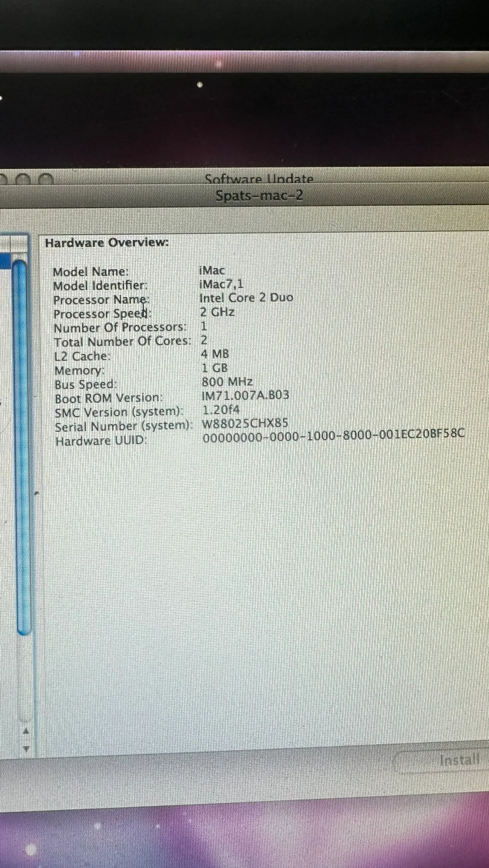Click the window's minimize button

(x=24, y=179)
